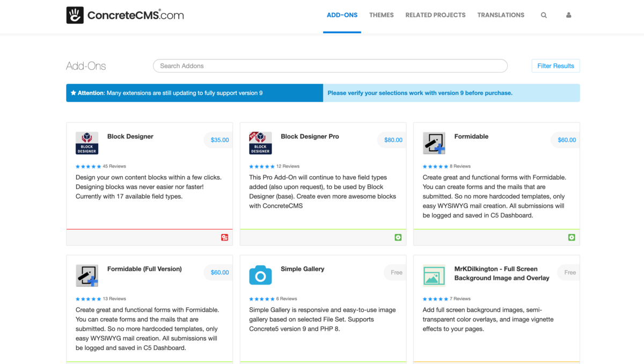
Task: Click the '8 Reviews' text
Action: pyautogui.click(x=460, y=166)
